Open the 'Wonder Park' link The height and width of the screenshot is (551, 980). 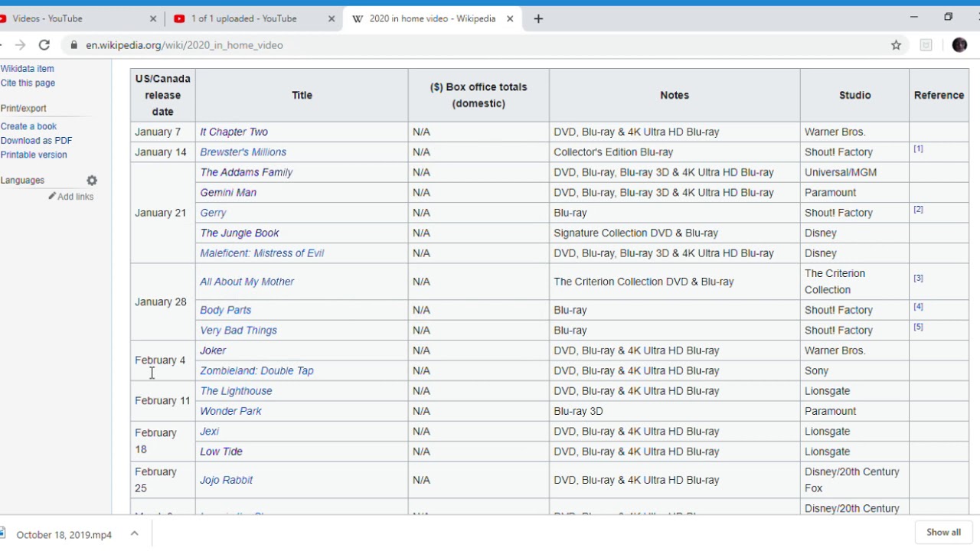click(x=230, y=411)
